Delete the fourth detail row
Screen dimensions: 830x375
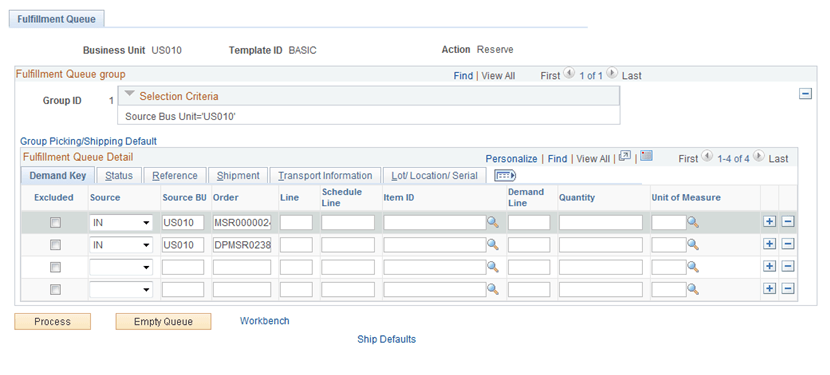(788, 289)
